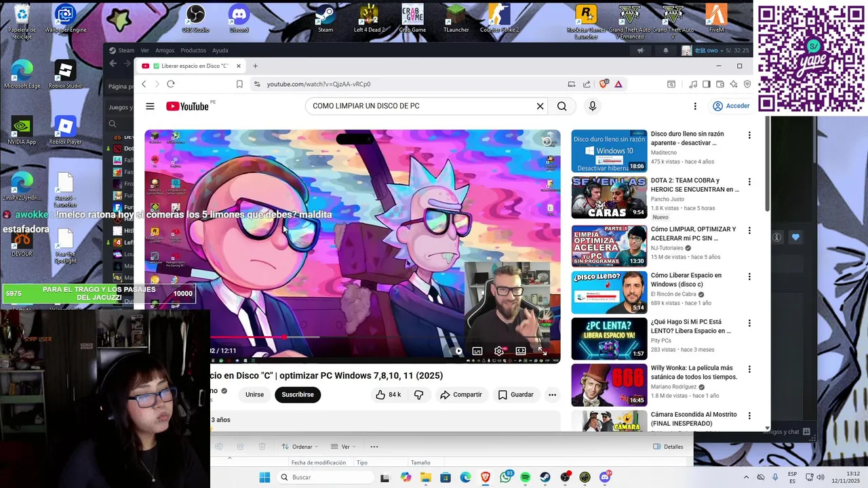Open Windows Start button
868x488 pixels.
tap(264, 477)
